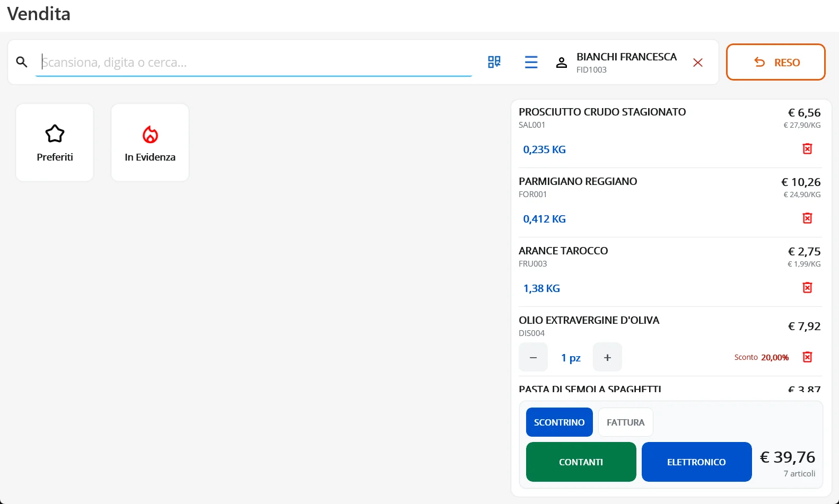This screenshot has width=839, height=504.
Task: Click customer name BIANCHI FRANCESCA
Action: 626,57
